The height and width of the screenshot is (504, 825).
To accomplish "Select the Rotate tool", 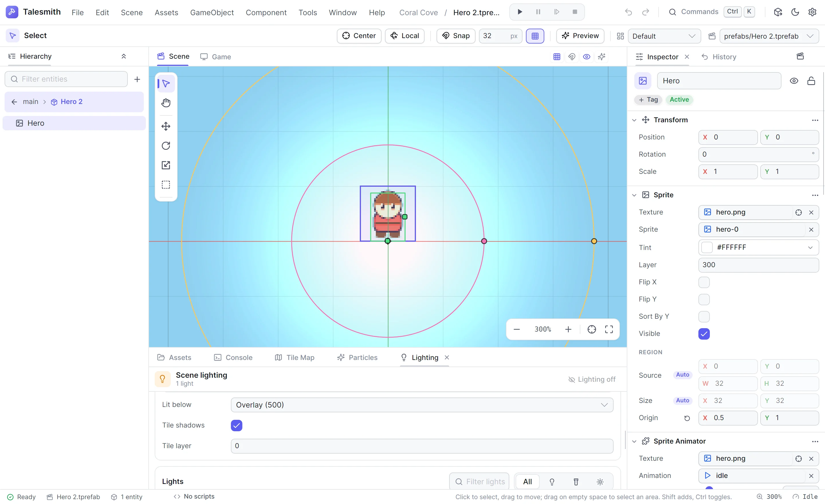I will point(166,145).
